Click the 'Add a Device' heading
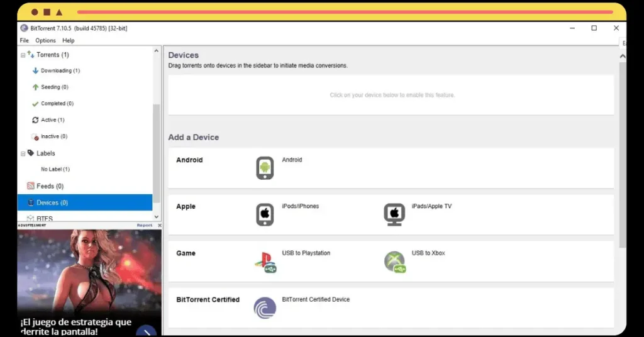The image size is (644, 337). 194,137
